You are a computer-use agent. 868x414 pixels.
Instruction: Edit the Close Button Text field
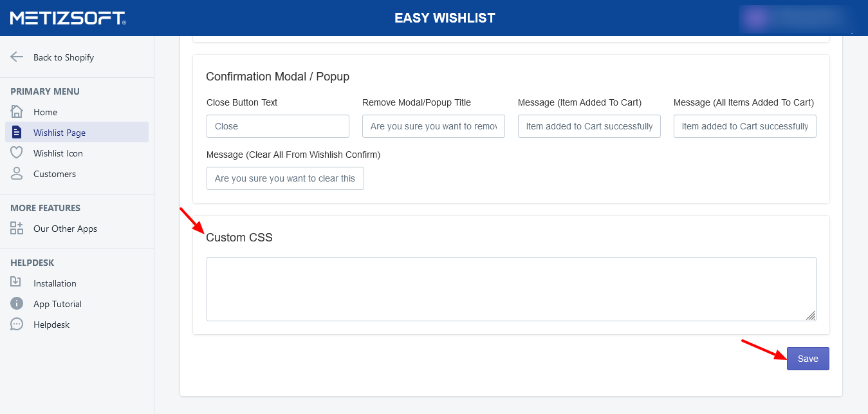277,126
